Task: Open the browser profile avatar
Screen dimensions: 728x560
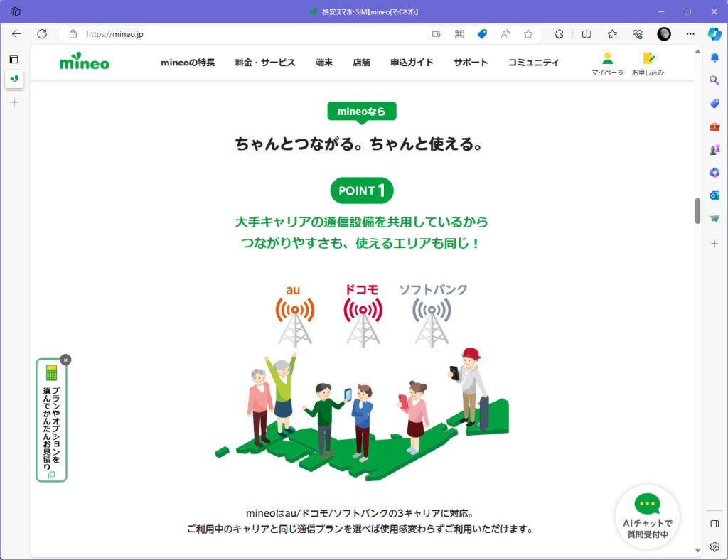Action: [x=664, y=34]
